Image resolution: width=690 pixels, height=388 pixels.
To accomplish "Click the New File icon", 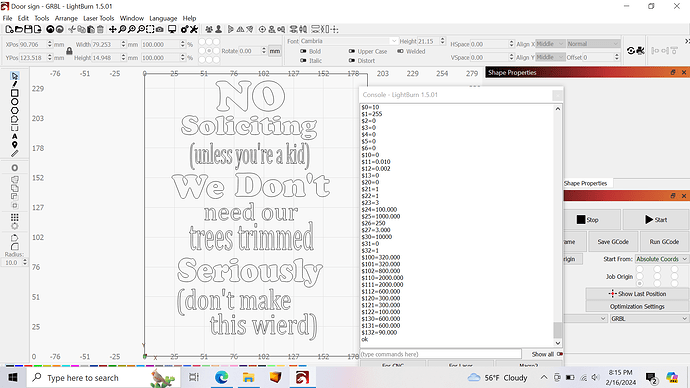I will [9, 29].
